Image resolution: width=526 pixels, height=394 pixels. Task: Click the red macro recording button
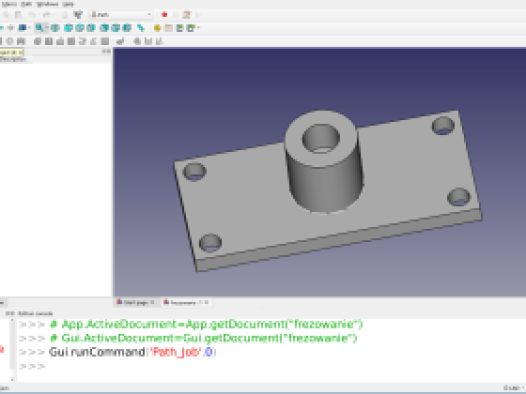point(164,15)
